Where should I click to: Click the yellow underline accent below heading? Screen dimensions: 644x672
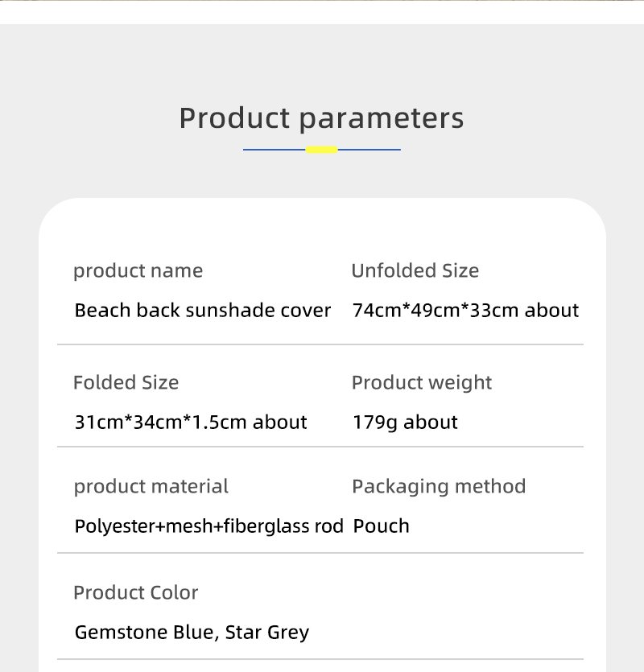(x=321, y=150)
